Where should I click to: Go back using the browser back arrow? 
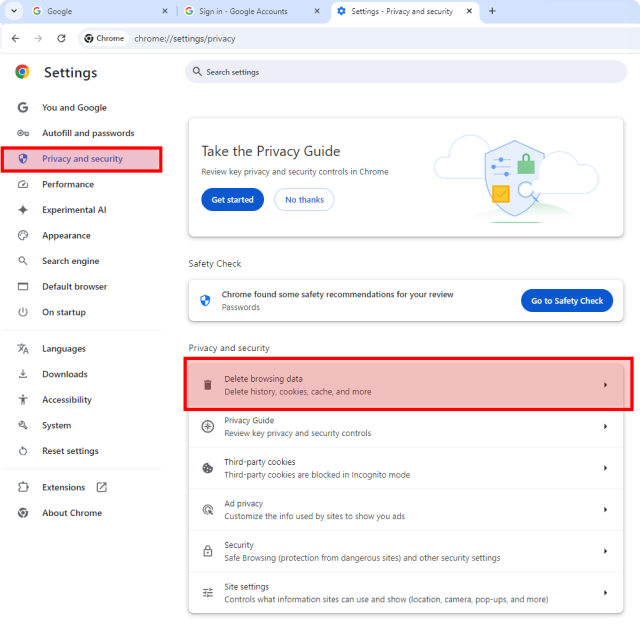[x=16, y=38]
